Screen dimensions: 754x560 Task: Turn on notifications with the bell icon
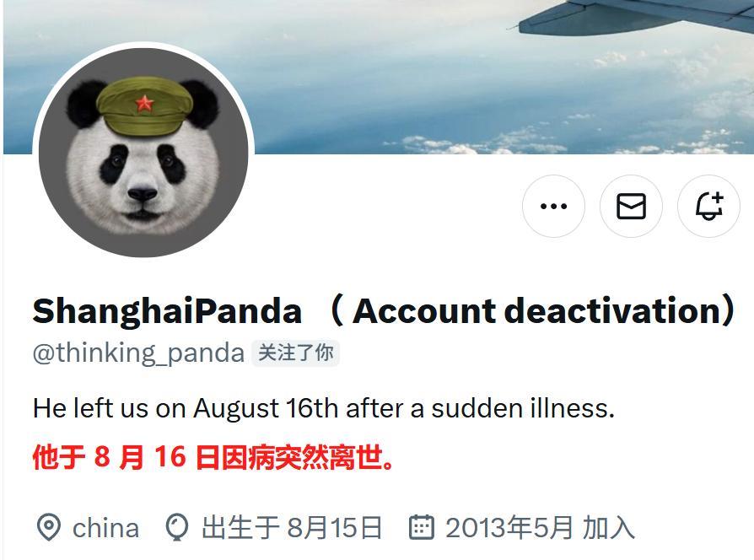click(708, 207)
